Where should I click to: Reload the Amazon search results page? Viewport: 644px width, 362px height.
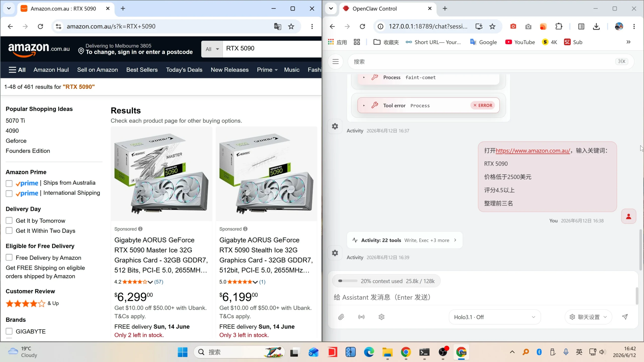pos(40,26)
